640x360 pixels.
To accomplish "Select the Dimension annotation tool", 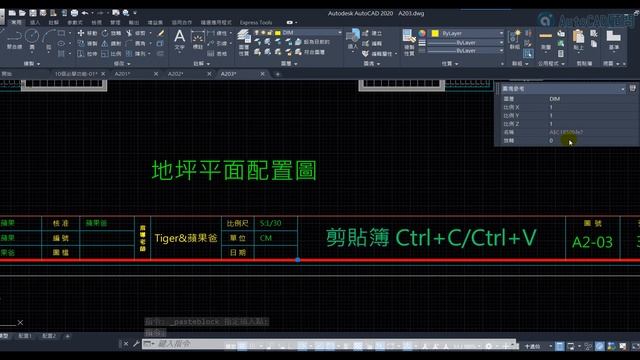I will [198, 40].
